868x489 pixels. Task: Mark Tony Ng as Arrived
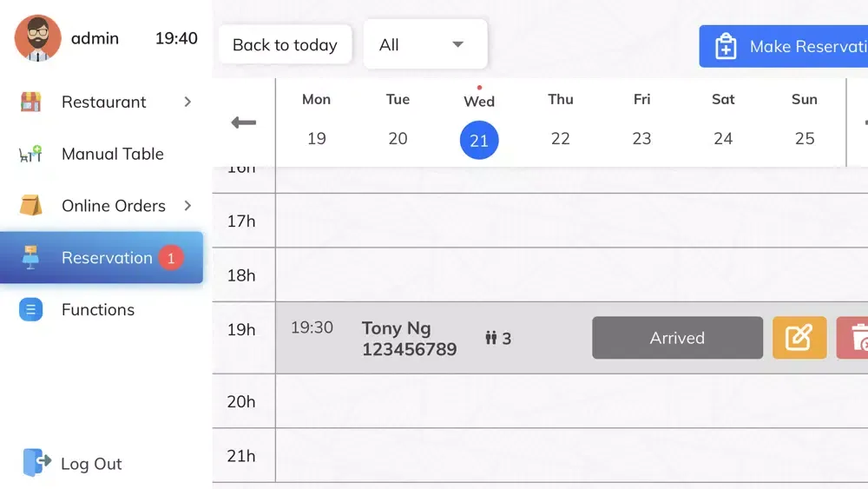pyautogui.click(x=677, y=338)
